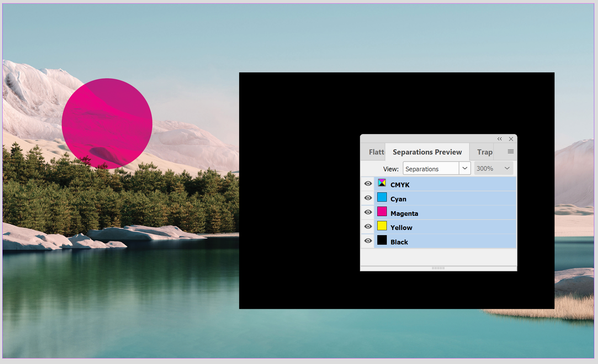Click the Black color swatch

tap(382, 240)
